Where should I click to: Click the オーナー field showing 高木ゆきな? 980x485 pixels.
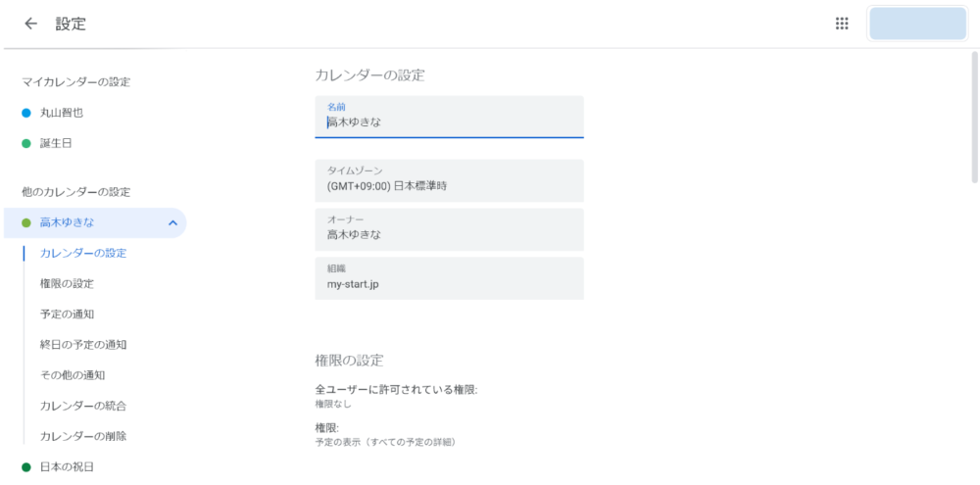[449, 229]
